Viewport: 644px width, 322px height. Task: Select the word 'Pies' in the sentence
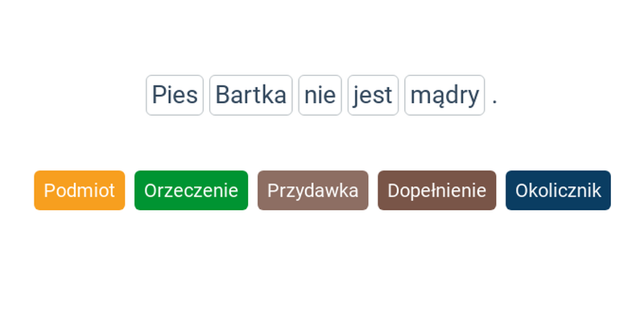[175, 95]
